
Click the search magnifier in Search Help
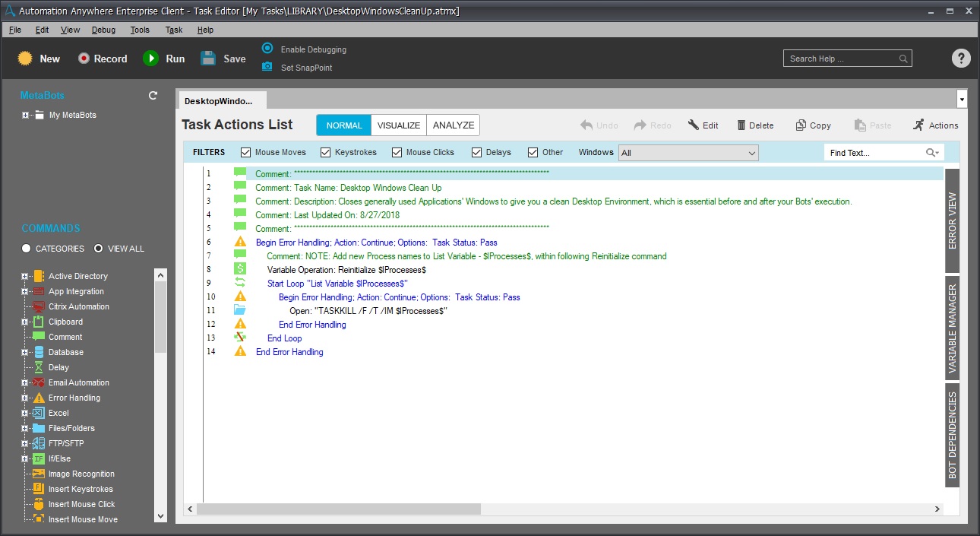[903, 59]
